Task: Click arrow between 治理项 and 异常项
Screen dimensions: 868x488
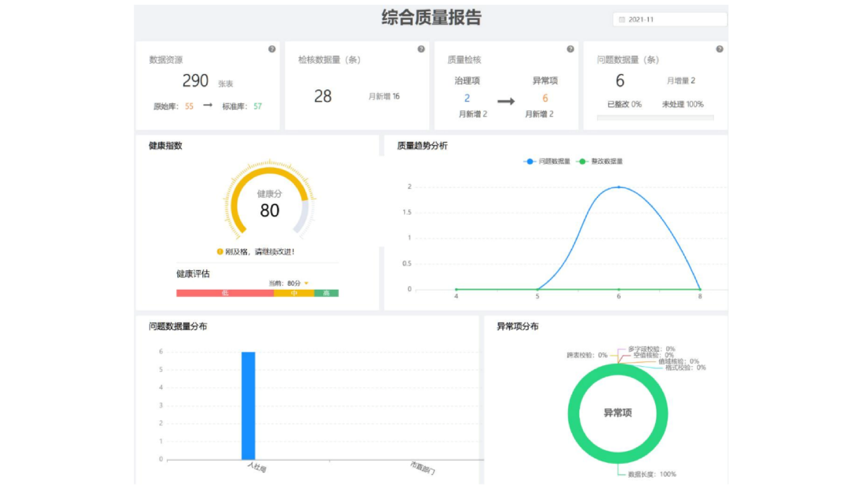Action: 506,101
